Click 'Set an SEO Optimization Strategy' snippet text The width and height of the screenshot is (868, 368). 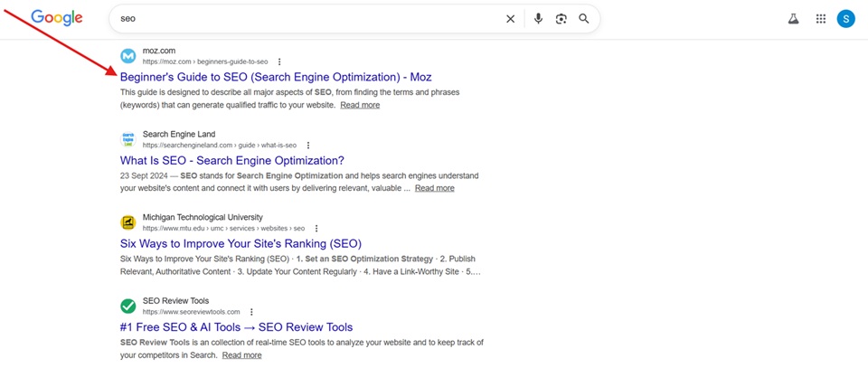tap(368, 259)
